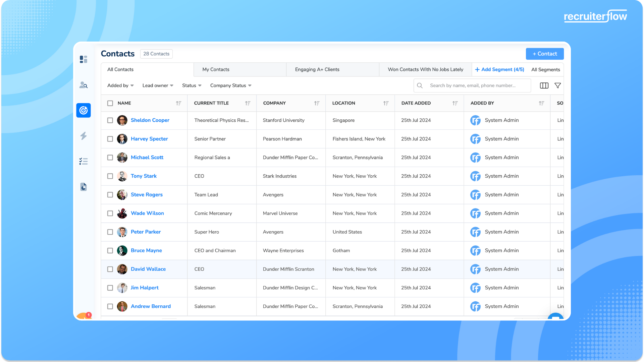Select all contacts header checkbox
The width and height of the screenshot is (644, 362).
coord(110,103)
